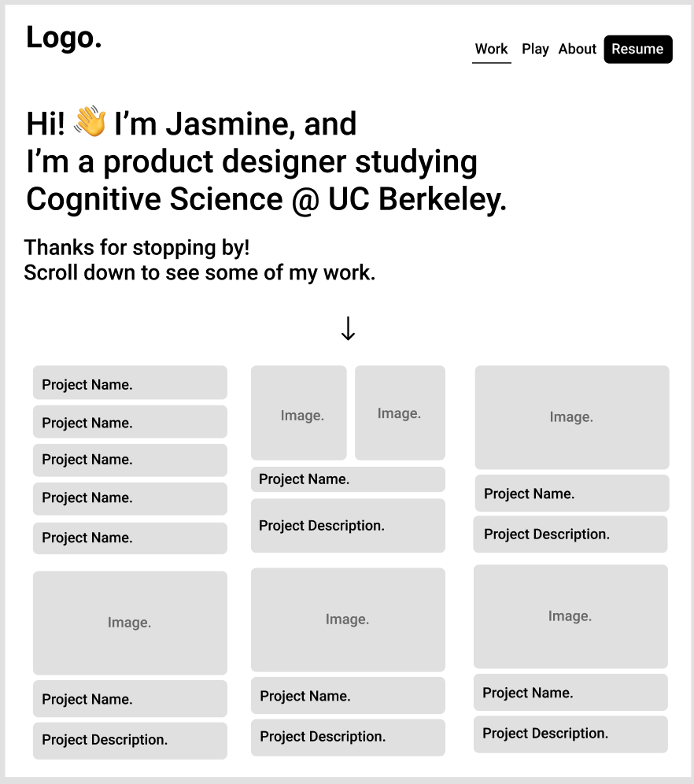Select the first Project Name in left list
The image size is (694, 784).
[x=130, y=383]
